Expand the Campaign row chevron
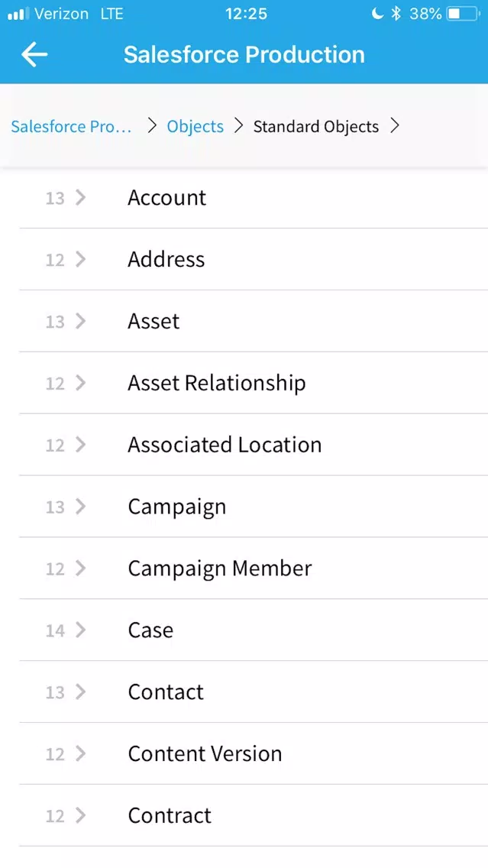The height and width of the screenshot is (868, 488). tap(81, 506)
